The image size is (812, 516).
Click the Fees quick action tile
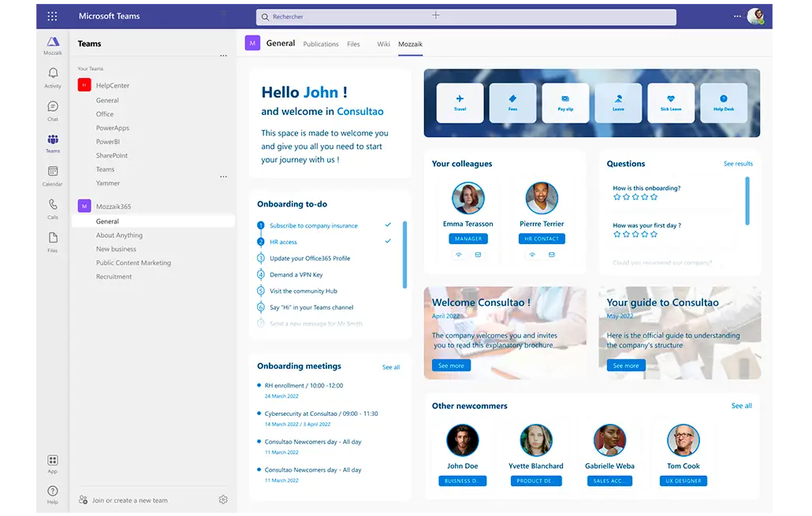click(x=512, y=103)
